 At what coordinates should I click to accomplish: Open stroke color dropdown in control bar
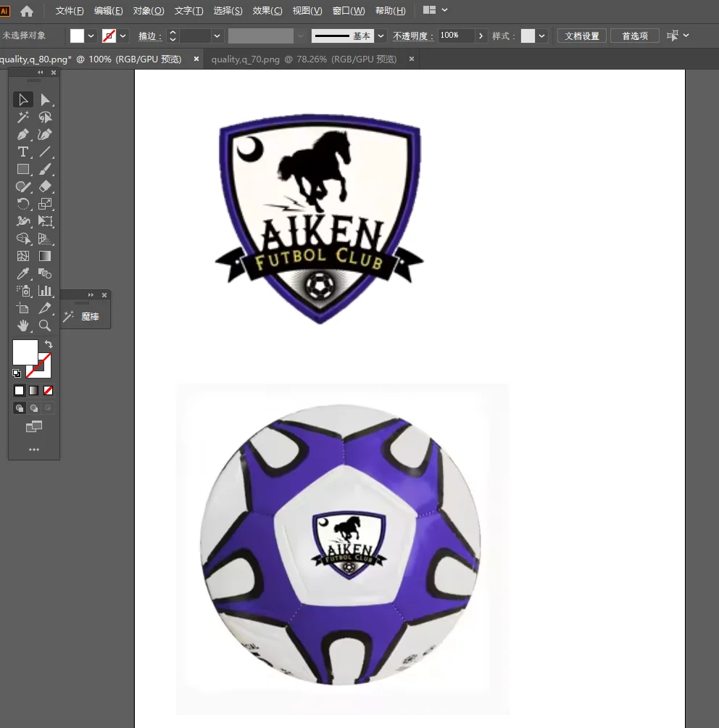click(123, 36)
